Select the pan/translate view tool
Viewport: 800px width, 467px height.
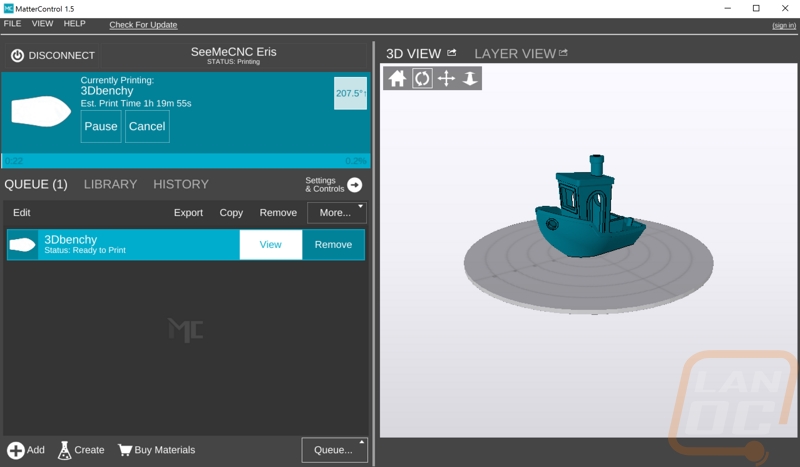tap(446, 79)
